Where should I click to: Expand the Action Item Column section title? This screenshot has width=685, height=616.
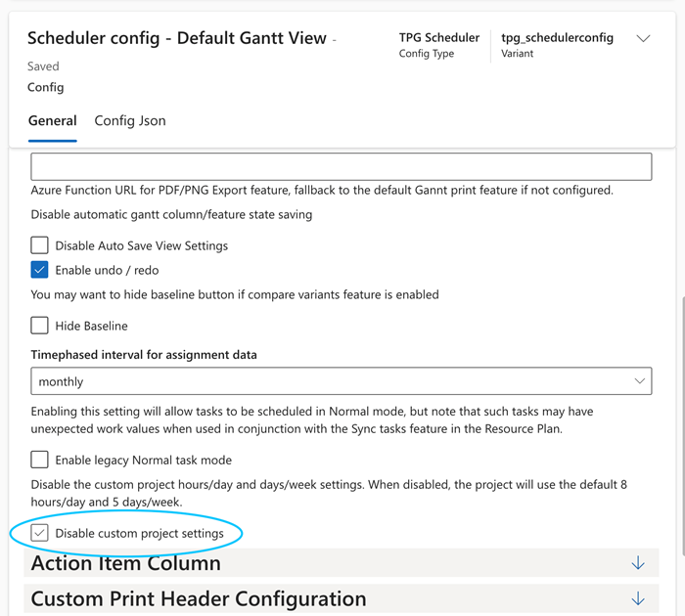[x=126, y=563]
